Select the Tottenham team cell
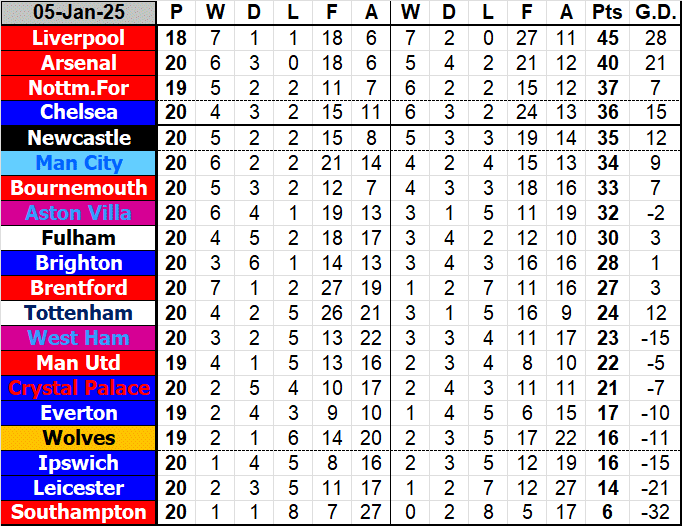The image size is (682, 526). [x=79, y=313]
